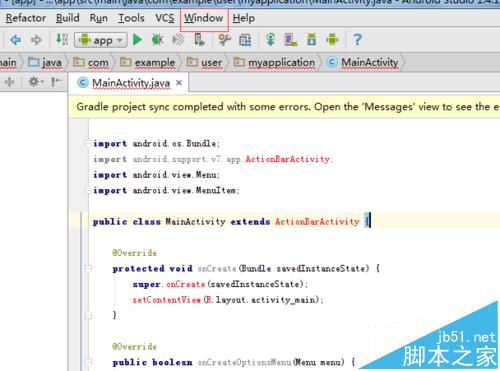Open the app run configuration dropdown
This screenshot has width=500, height=371.
[x=101, y=40]
